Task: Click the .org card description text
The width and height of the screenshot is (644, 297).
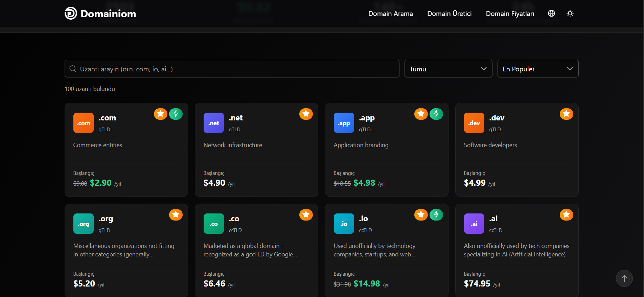Action: click(x=124, y=250)
